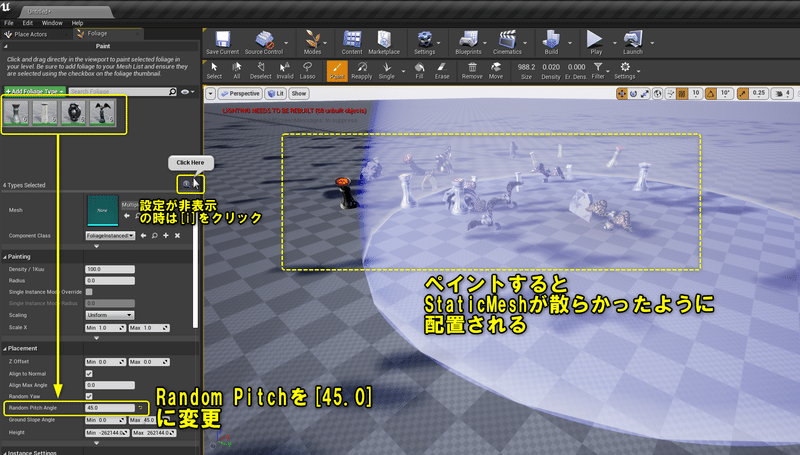The image size is (800, 455).
Task: Click the Search Foliage input field
Action: pyautogui.click(x=122, y=91)
